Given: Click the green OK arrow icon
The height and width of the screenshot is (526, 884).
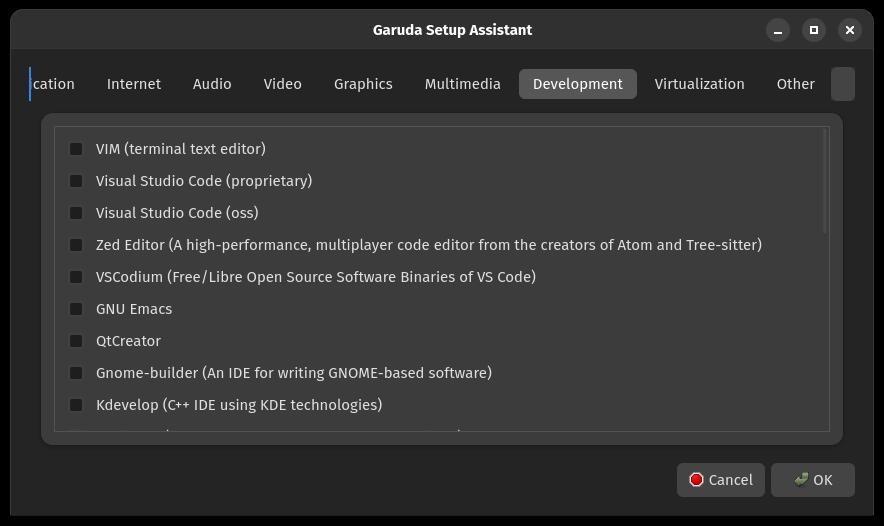Looking at the screenshot, I should [801, 479].
